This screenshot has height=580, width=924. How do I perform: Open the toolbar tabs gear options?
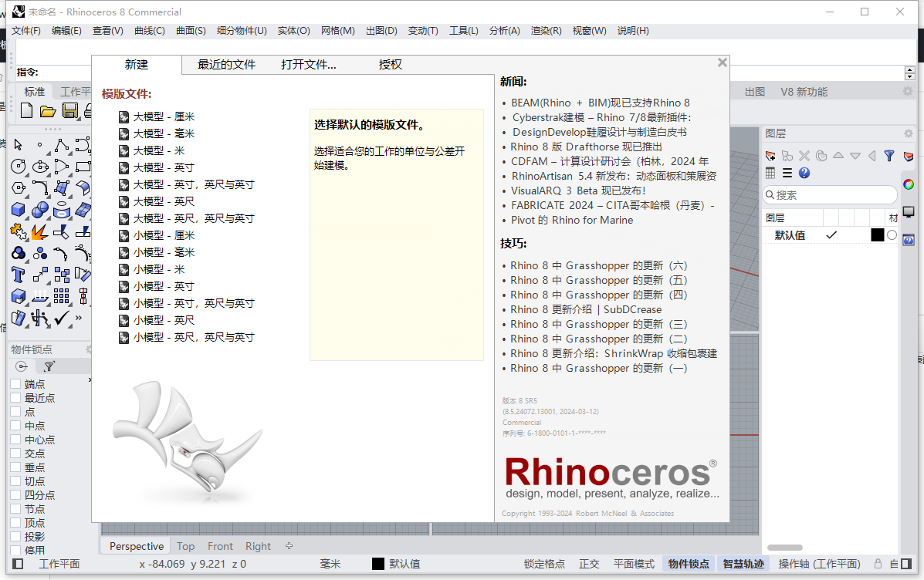[x=908, y=91]
